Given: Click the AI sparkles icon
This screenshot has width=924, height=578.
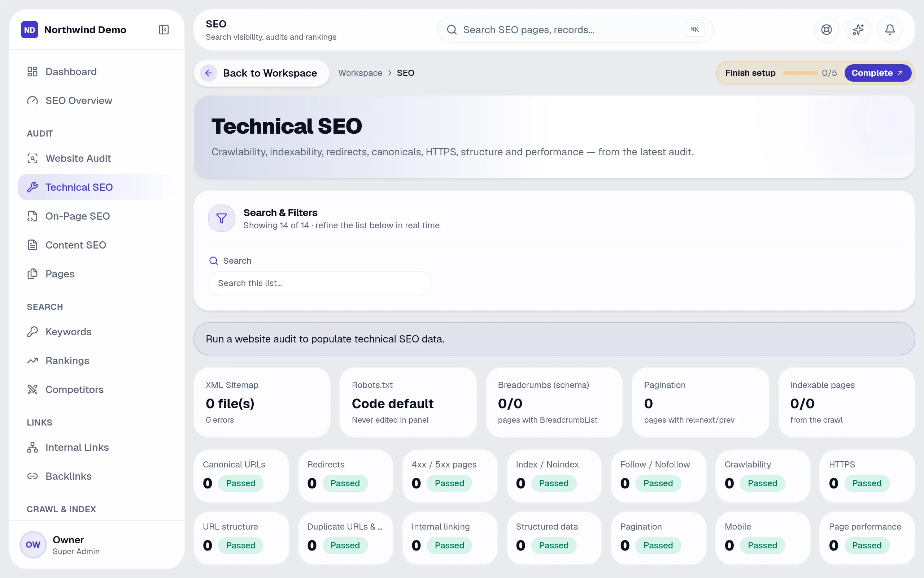Looking at the screenshot, I should (858, 30).
